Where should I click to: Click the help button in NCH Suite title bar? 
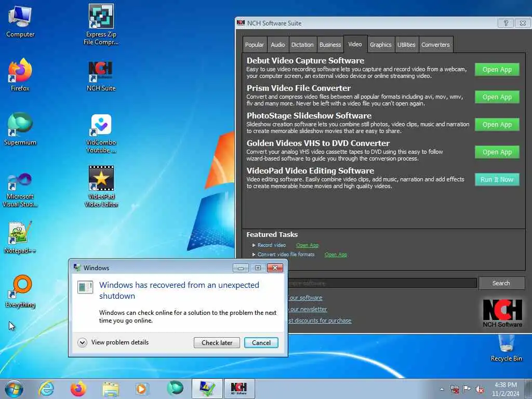point(506,23)
